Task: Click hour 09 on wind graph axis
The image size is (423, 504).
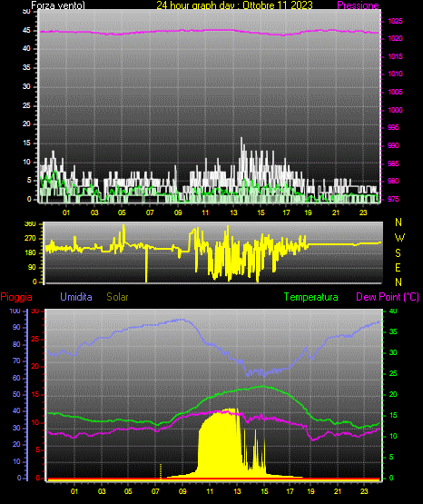Action: click(178, 212)
